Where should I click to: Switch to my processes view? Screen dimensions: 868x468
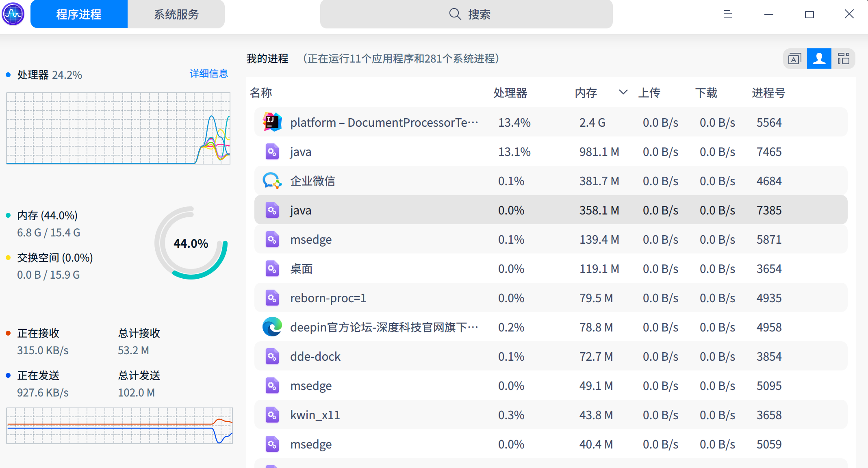(x=819, y=59)
